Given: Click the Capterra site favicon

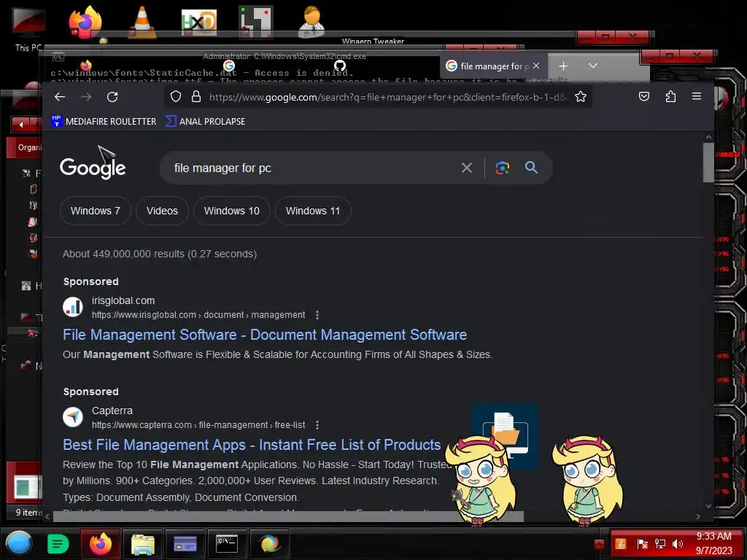Looking at the screenshot, I should tap(73, 417).
